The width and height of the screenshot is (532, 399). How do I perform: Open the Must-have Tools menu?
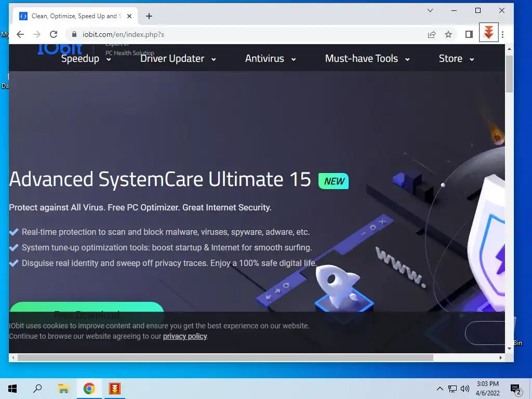362,59
